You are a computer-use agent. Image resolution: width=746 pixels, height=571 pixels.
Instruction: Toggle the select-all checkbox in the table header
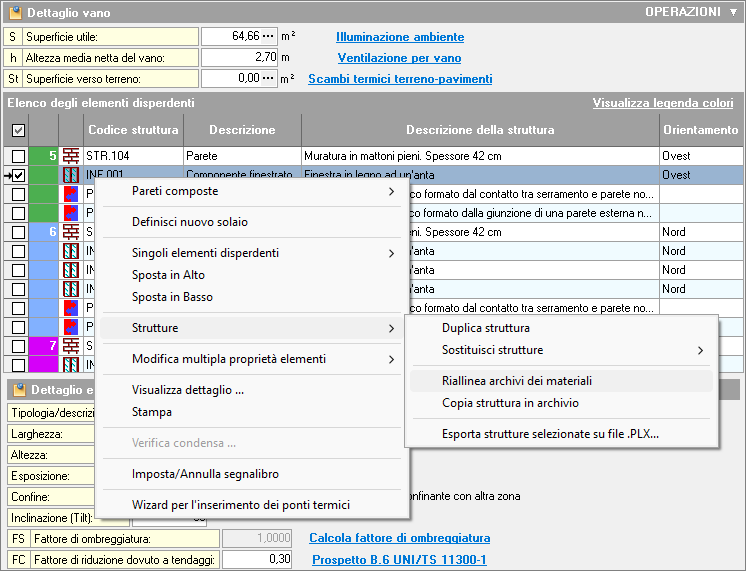(x=18, y=130)
